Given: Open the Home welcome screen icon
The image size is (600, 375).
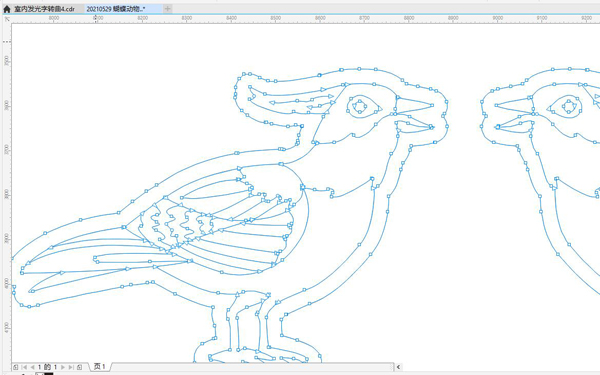Looking at the screenshot, I should tap(7, 9).
